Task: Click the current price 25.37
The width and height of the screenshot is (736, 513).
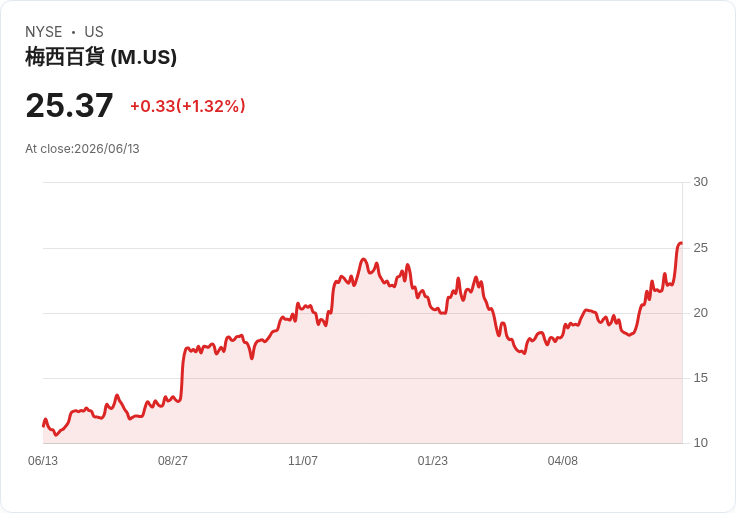Action: click(x=69, y=105)
